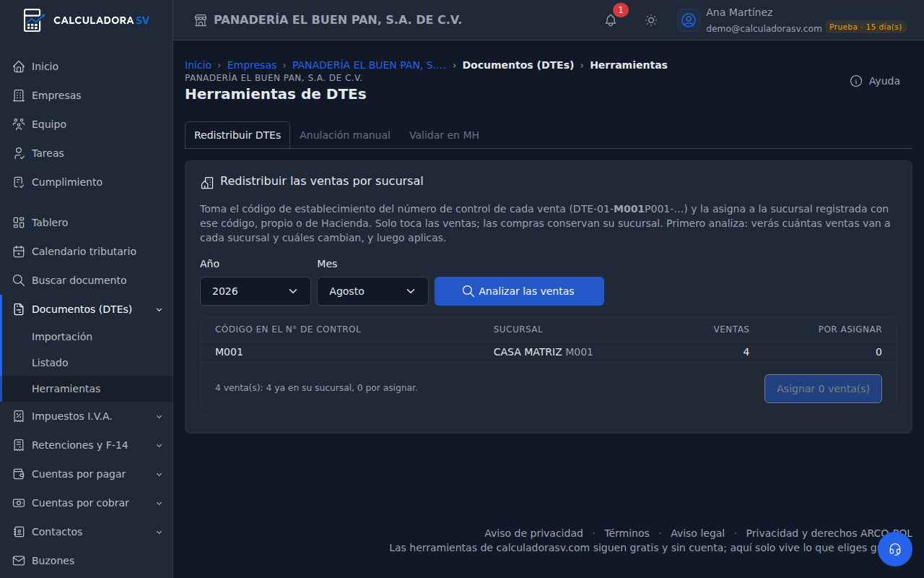
Task: Open the Términos footer link
Action: [627, 533]
